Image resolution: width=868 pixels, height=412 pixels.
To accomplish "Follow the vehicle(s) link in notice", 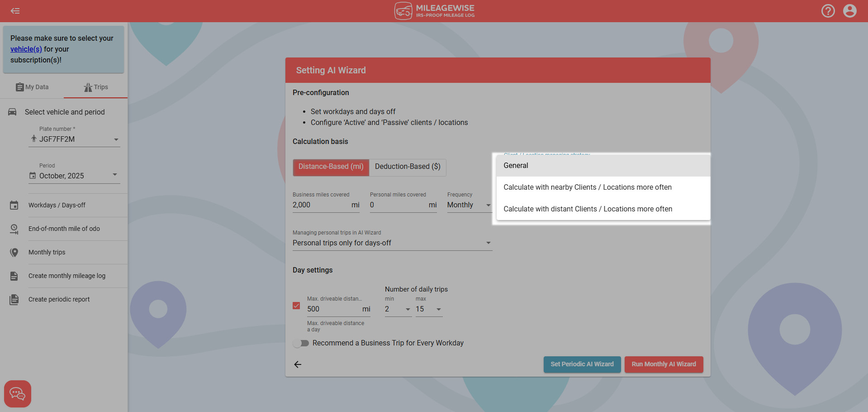I will [26, 49].
